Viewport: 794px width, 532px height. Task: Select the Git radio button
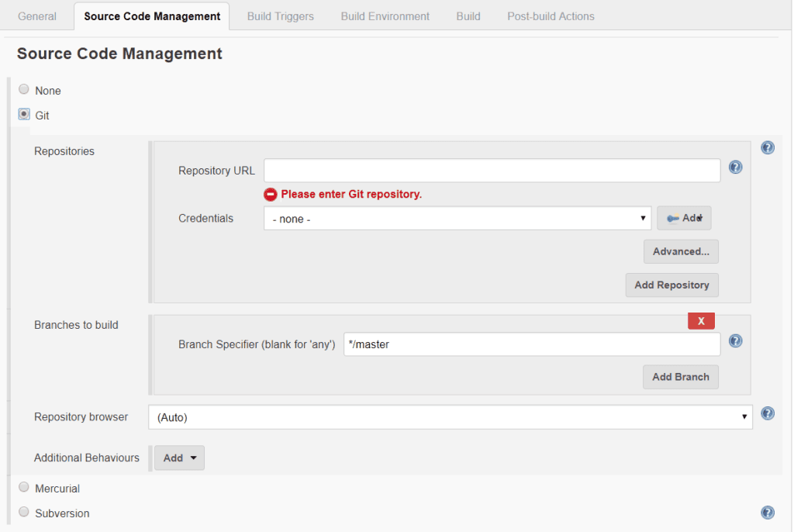click(x=24, y=115)
